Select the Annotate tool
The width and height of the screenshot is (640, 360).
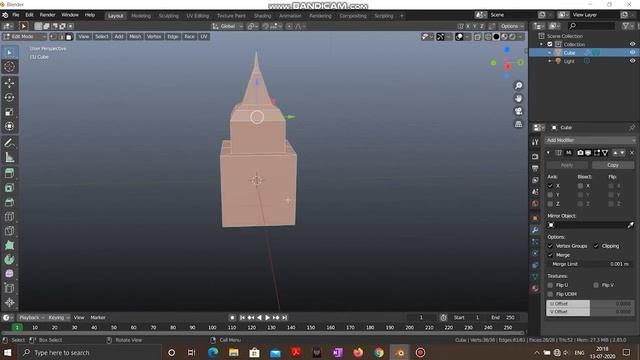pos(9,143)
